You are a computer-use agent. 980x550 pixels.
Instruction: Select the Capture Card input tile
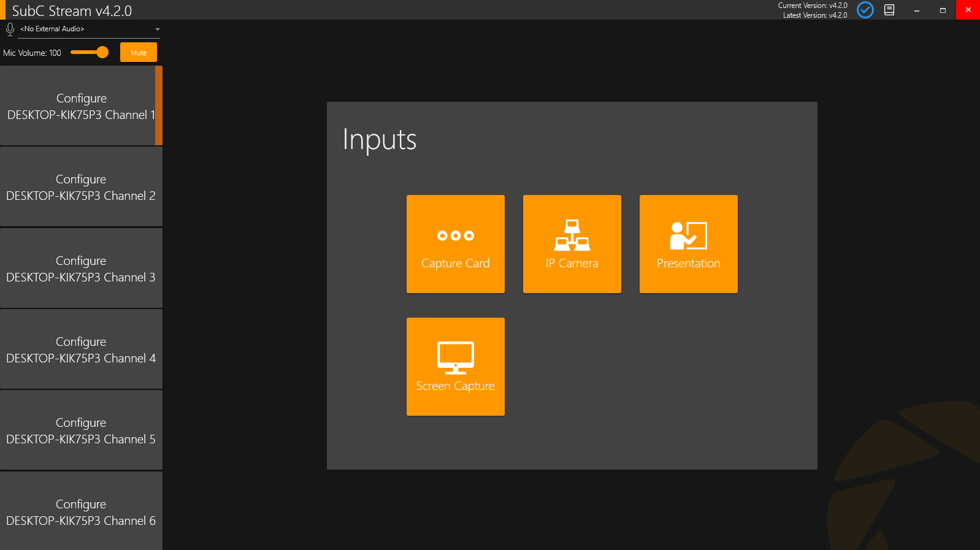pyautogui.click(x=455, y=244)
